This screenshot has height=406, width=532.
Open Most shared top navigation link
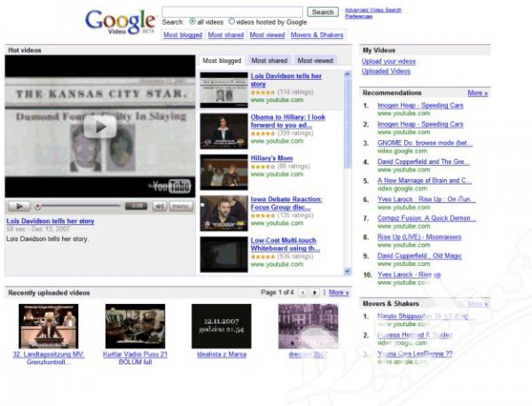[x=225, y=35]
